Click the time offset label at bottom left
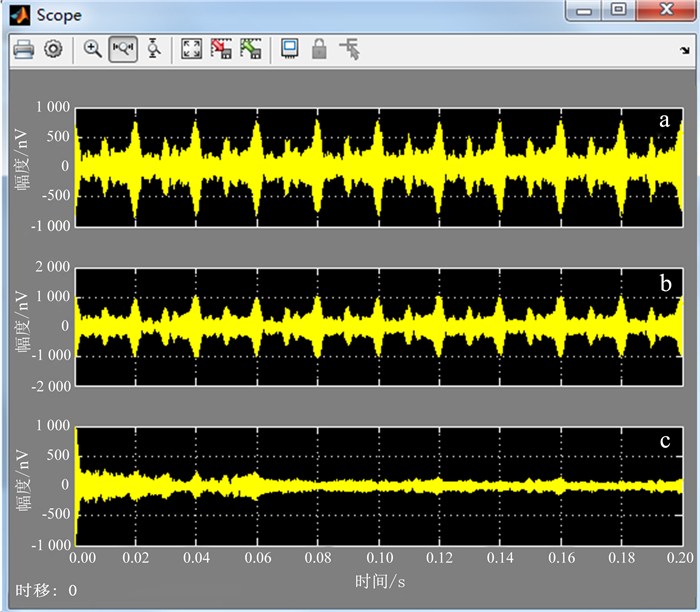 point(45,591)
